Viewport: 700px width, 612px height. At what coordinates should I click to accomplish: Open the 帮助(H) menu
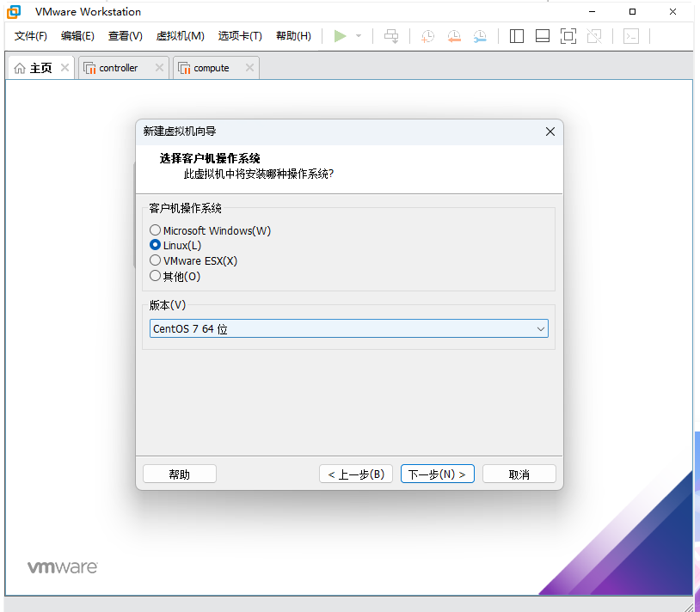pyautogui.click(x=293, y=36)
